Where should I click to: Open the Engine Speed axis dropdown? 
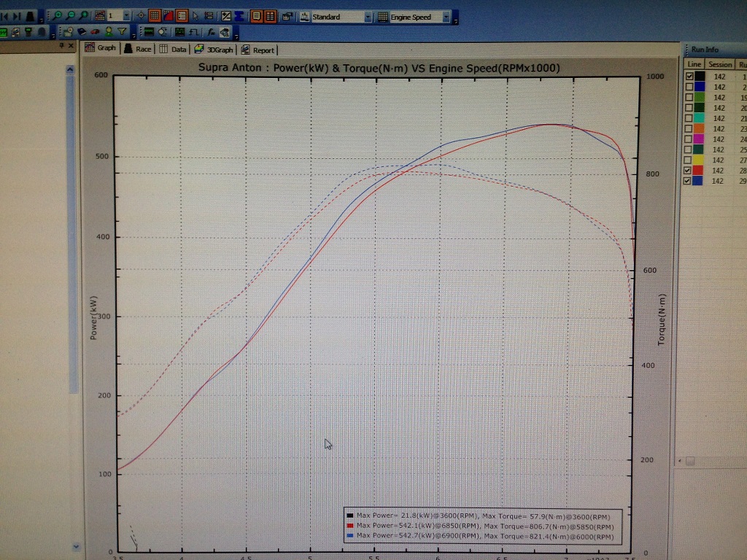pyautogui.click(x=445, y=16)
